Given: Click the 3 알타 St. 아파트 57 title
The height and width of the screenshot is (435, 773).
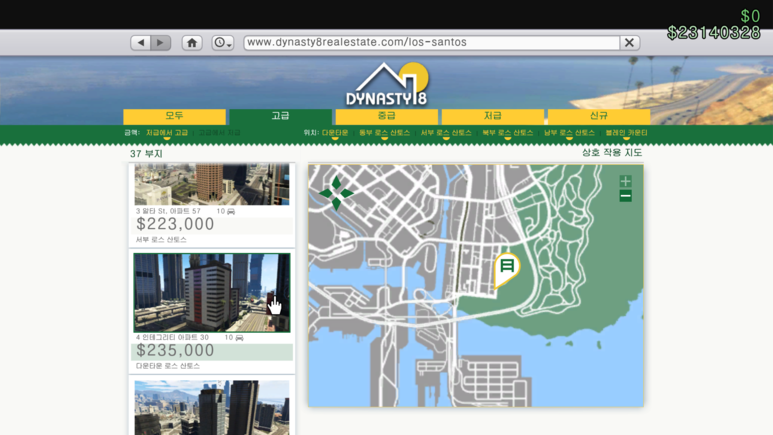Looking at the screenshot, I should coord(168,211).
